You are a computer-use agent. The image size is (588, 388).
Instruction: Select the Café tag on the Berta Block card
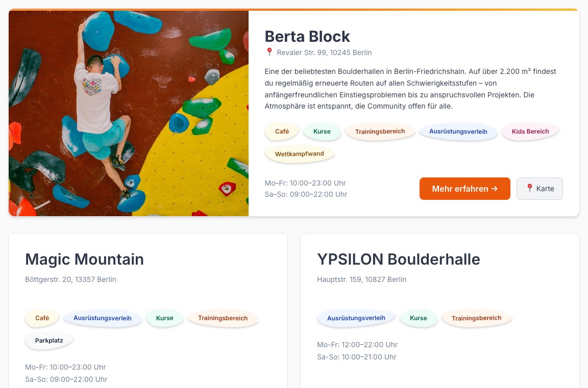point(282,131)
